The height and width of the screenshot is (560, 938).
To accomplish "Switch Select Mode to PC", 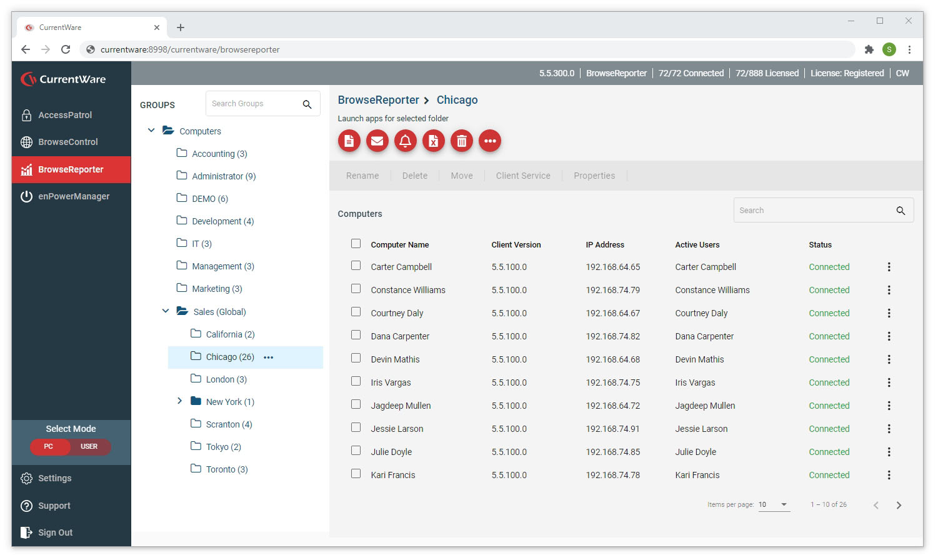I will click(49, 446).
